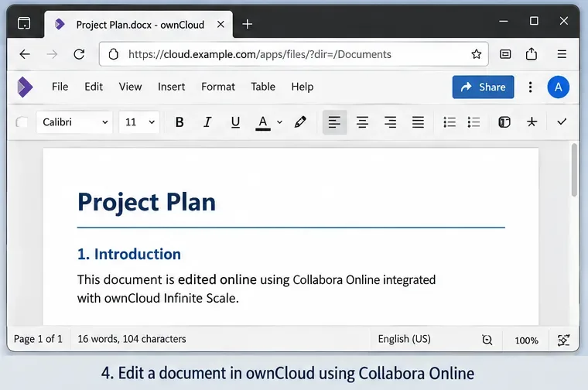Open the font color dropdown arrow

(x=279, y=122)
